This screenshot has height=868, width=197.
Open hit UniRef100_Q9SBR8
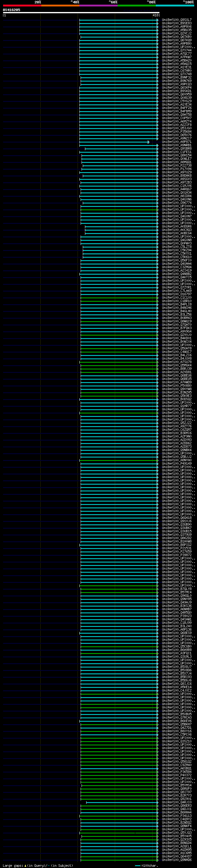click(176, 149)
